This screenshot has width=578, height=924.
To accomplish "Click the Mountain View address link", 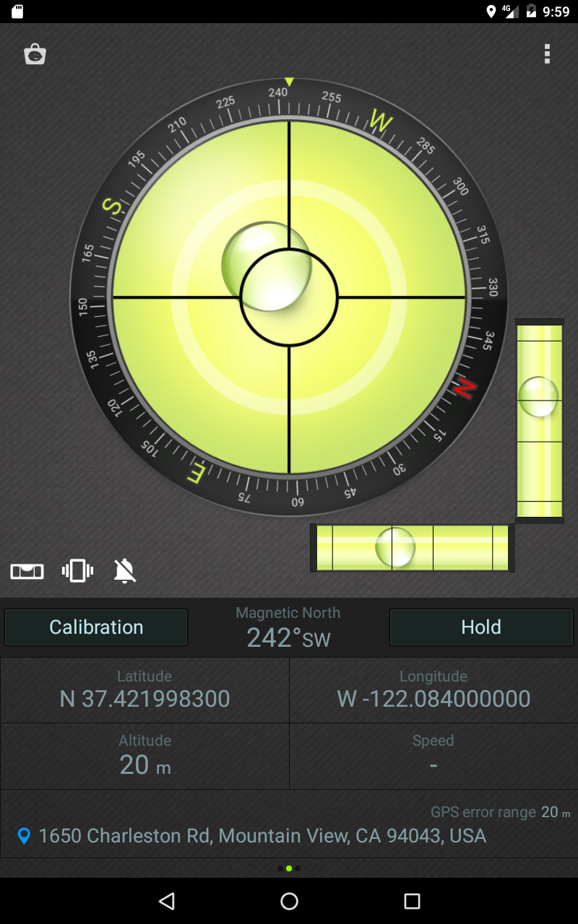I will (263, 836).
